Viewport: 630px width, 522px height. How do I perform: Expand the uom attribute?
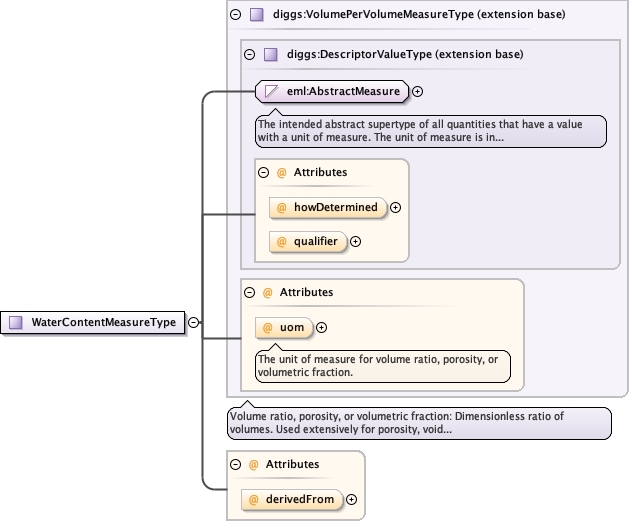click(x=321, y=327)
